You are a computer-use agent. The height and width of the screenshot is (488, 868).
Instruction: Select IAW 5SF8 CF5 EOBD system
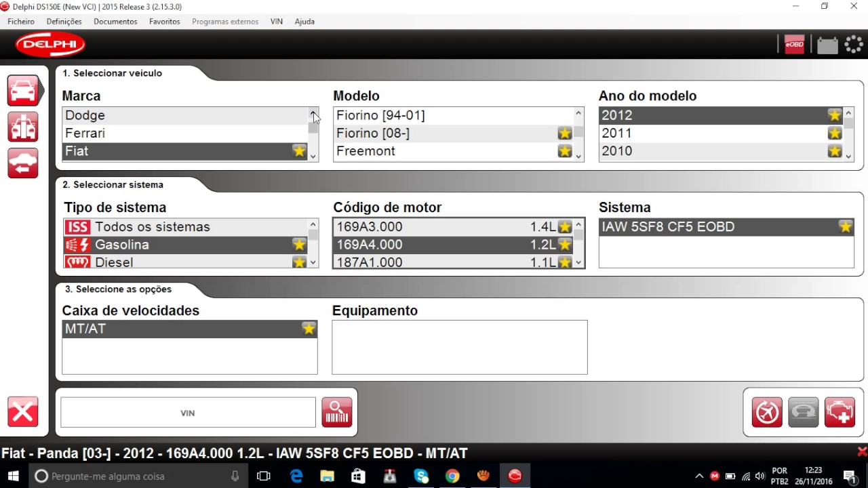tap(726, 226)
